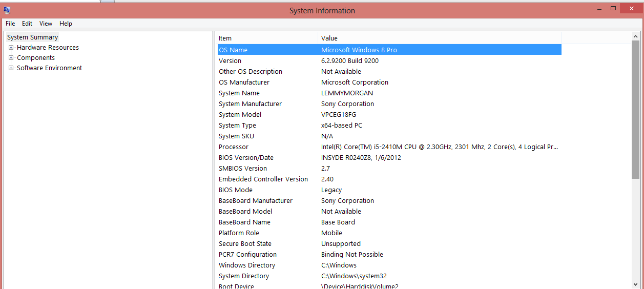Select the BIOS Version/Date row
This screenshot has width=644, height=289.
[389, 157]
